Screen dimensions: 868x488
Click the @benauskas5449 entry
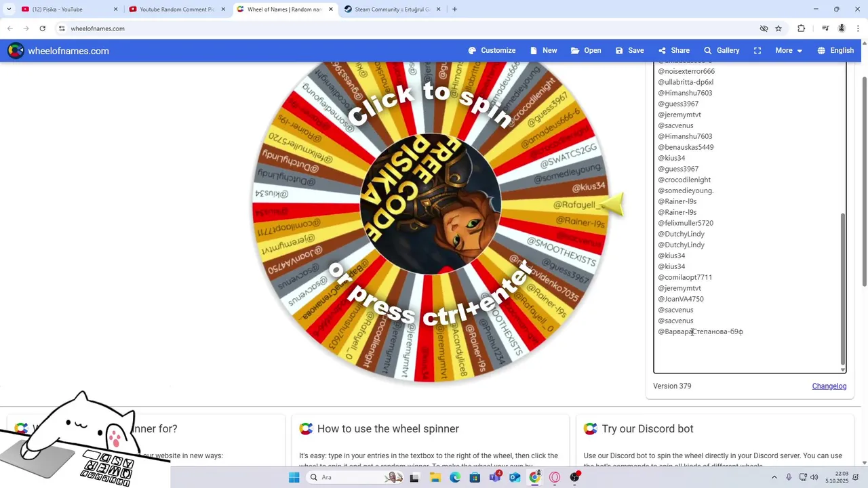686,147
